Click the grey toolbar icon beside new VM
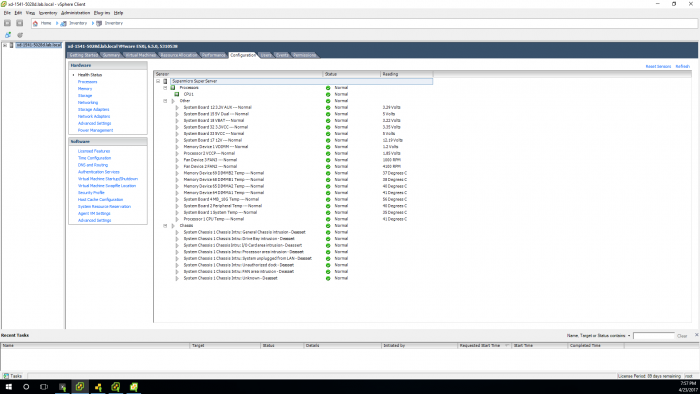700x394 pixels. [20, 35]
